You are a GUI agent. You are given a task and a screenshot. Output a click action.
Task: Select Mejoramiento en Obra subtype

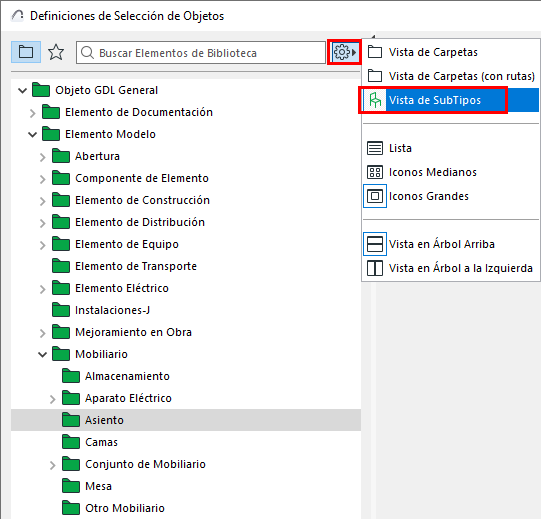pos(133,332)
